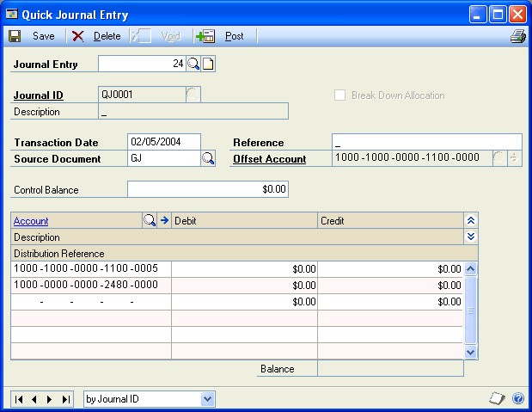The width and height of the screenshot is (532, 412).
Task: Click the Journal ID link label
Action: coord(39,95)
